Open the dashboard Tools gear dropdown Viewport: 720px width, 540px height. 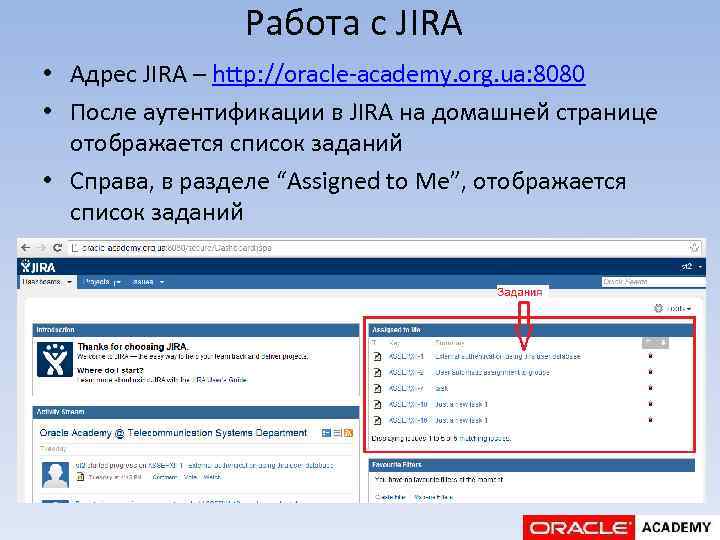673,309
